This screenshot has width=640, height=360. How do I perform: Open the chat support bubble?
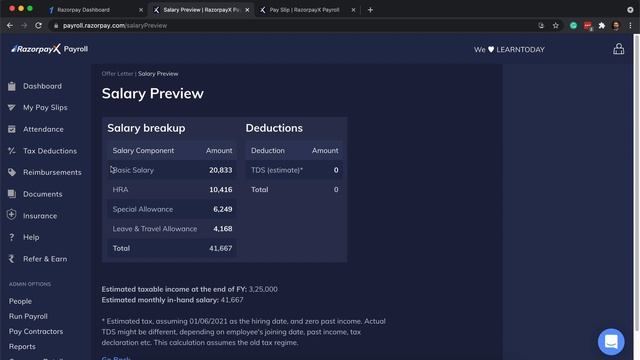611,342
